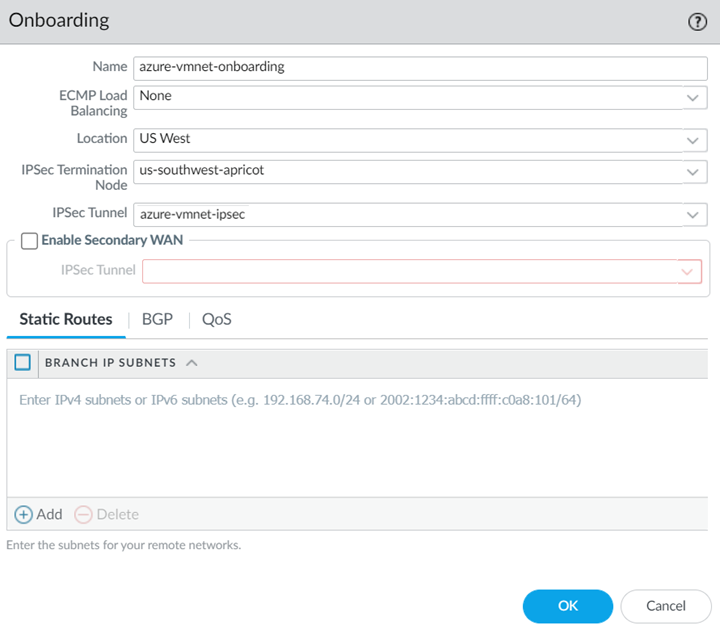Select the Static Routes tab

point(66,319)
